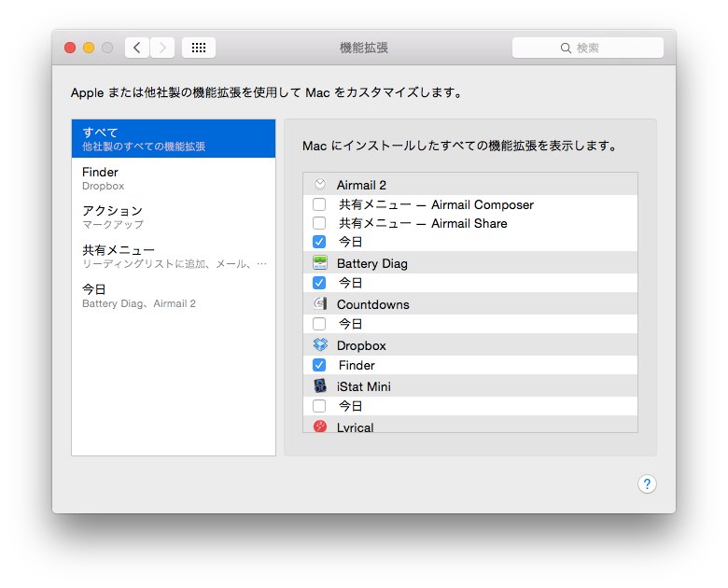The height and width of the screenshot is (588, 728).
Task: Click the magnifier icon in search field
Action: pyautogui.click(x=566, y=48)
